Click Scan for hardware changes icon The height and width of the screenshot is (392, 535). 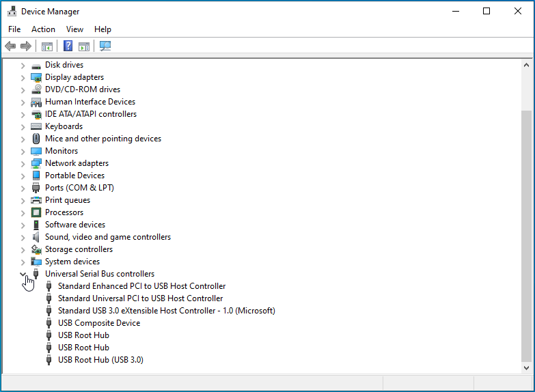pos(105,46)
